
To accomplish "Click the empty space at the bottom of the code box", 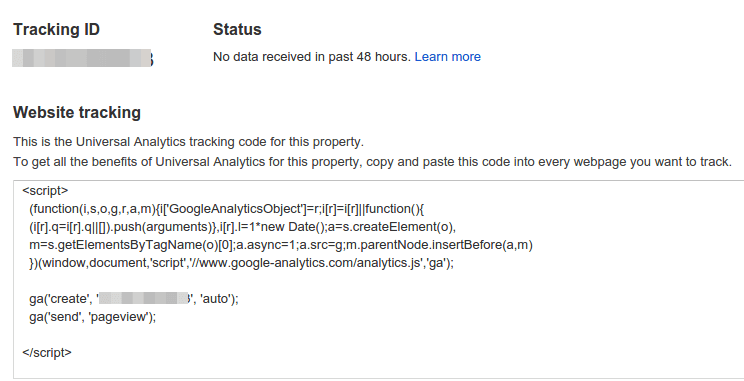I will (x=379, y=370).
